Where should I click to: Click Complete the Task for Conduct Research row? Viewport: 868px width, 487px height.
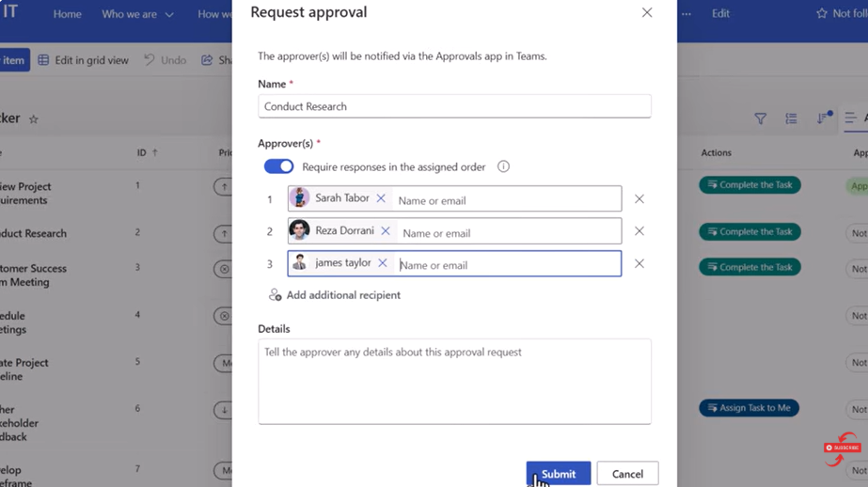point(750,231)
